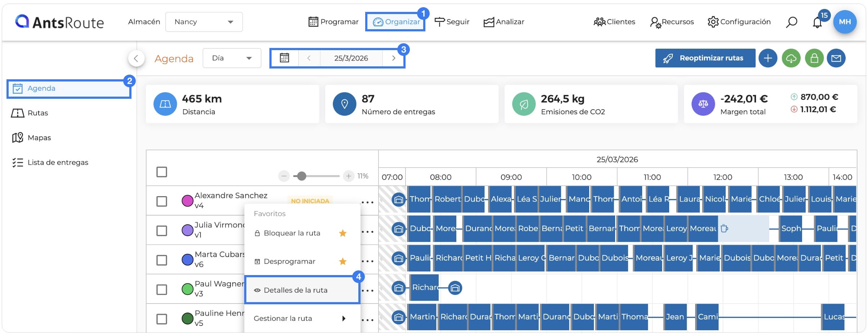Open the Clientes section
868x336 pixels.
[x=614, y=22]
